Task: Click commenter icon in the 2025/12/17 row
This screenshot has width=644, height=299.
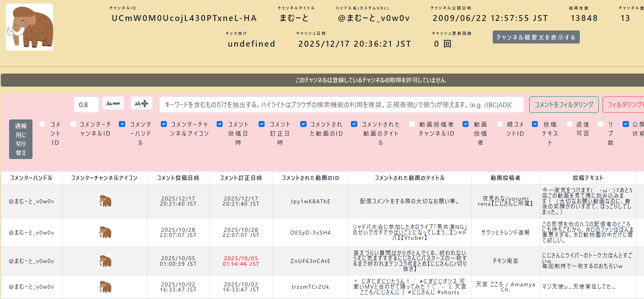Action: (x=105, y=201)
